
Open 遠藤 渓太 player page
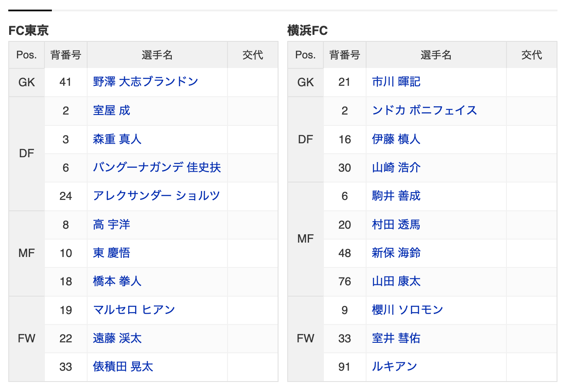pos(117,338)
